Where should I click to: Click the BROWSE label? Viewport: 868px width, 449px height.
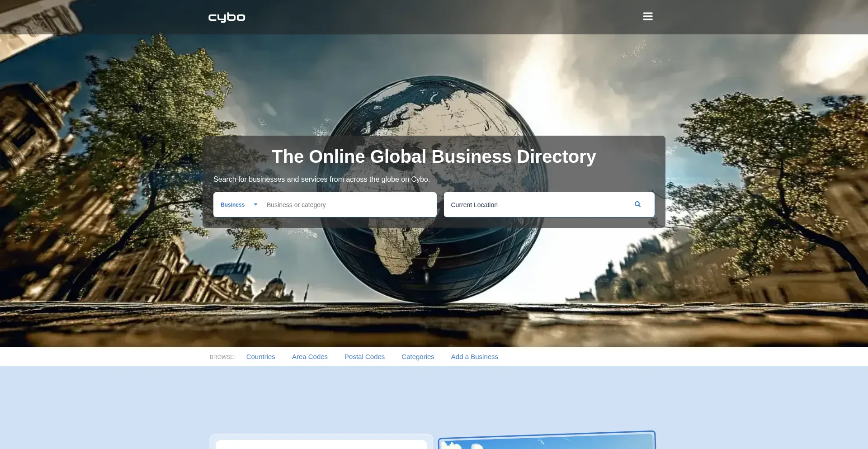point(222,357)
